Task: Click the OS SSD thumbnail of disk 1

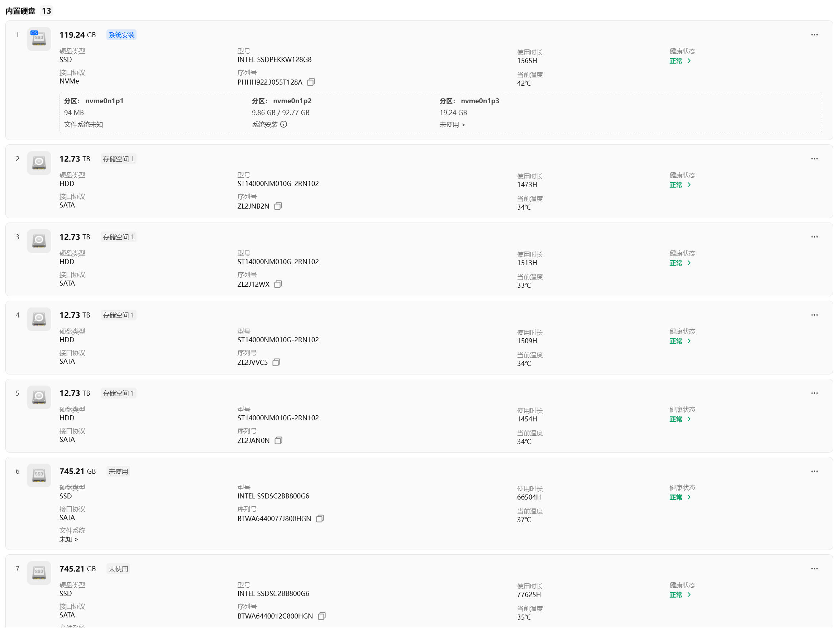Action: click(x=39, y=39)
